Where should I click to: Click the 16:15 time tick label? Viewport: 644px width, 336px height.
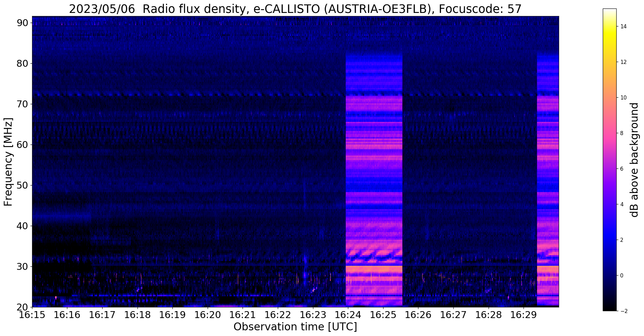32,315
